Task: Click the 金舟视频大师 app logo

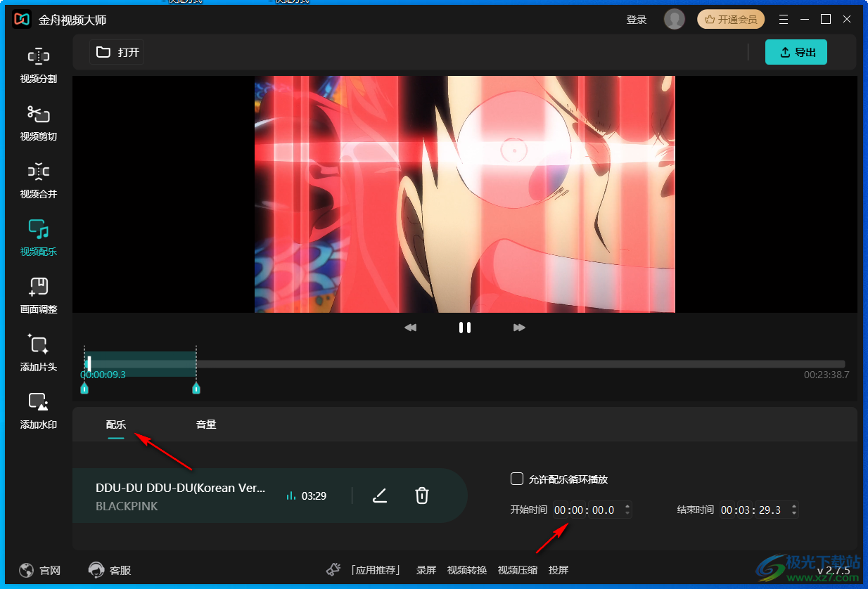Action: point(22,20)
